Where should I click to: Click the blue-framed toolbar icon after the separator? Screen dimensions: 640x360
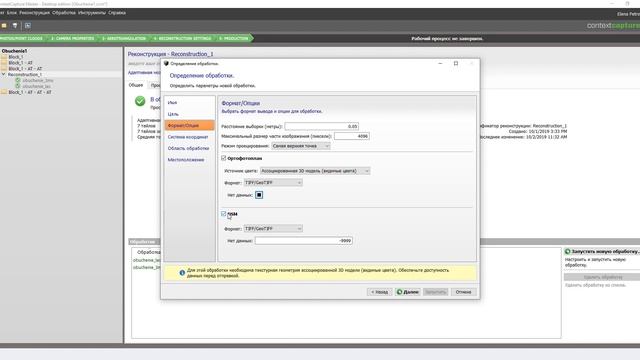(x=28, y=25)
